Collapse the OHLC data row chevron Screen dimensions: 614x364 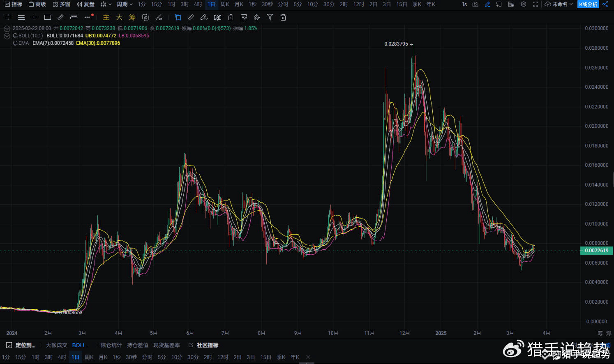[x=7, y=28]
